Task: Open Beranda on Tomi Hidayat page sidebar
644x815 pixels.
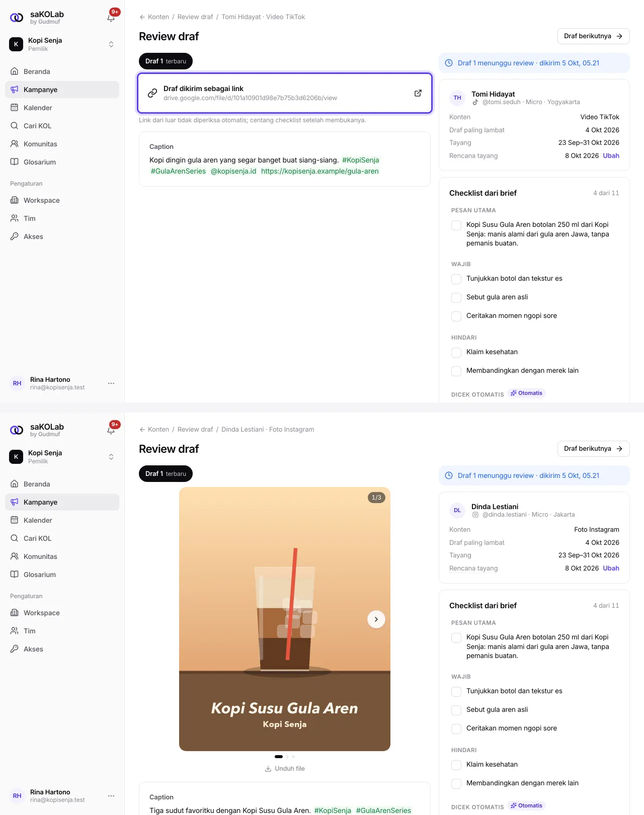Action: pos(62,71)
